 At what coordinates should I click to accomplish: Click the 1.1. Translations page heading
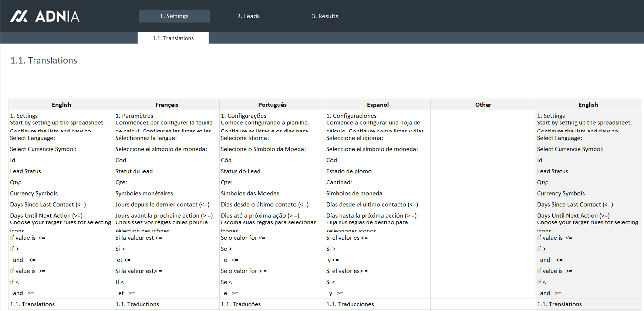pos(44,61)
